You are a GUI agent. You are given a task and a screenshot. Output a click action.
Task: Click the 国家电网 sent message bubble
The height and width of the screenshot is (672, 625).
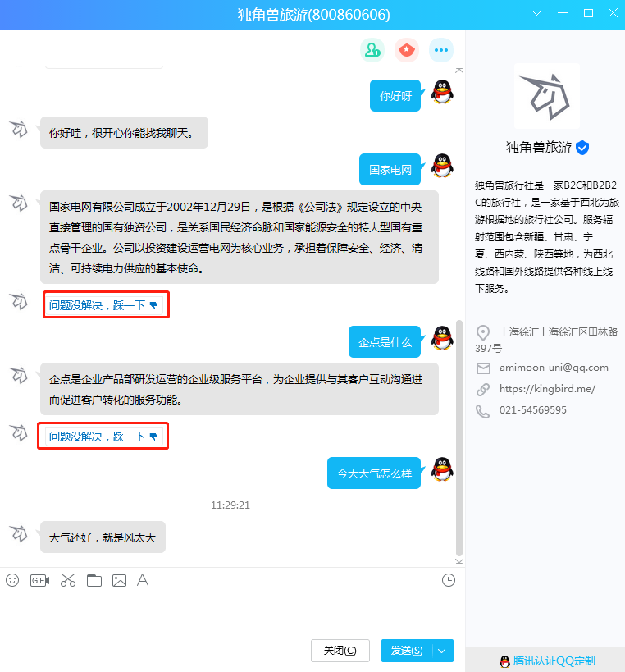390,170
